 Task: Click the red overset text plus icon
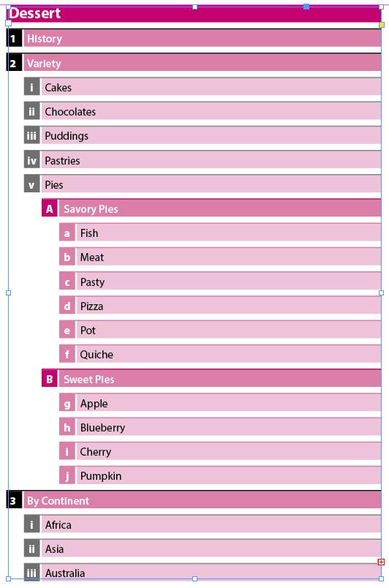[381, 562]
